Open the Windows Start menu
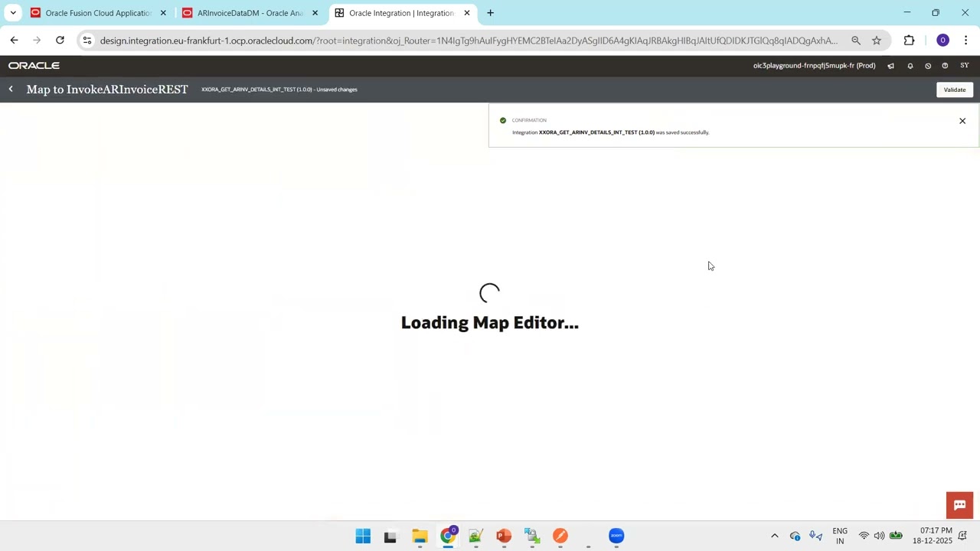The image size is (980, 551). (x=363, y=536)
